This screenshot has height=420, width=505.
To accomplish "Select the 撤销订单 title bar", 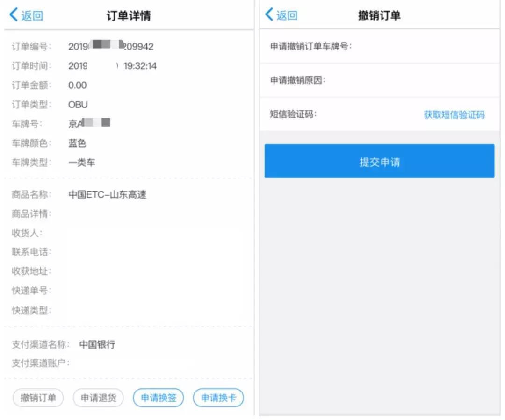I will [380, 15].
